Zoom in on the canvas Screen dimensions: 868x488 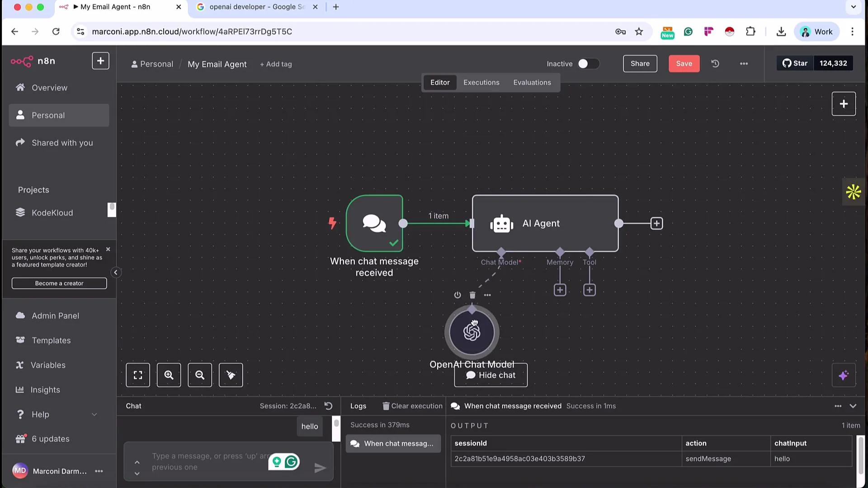(169, 375)
